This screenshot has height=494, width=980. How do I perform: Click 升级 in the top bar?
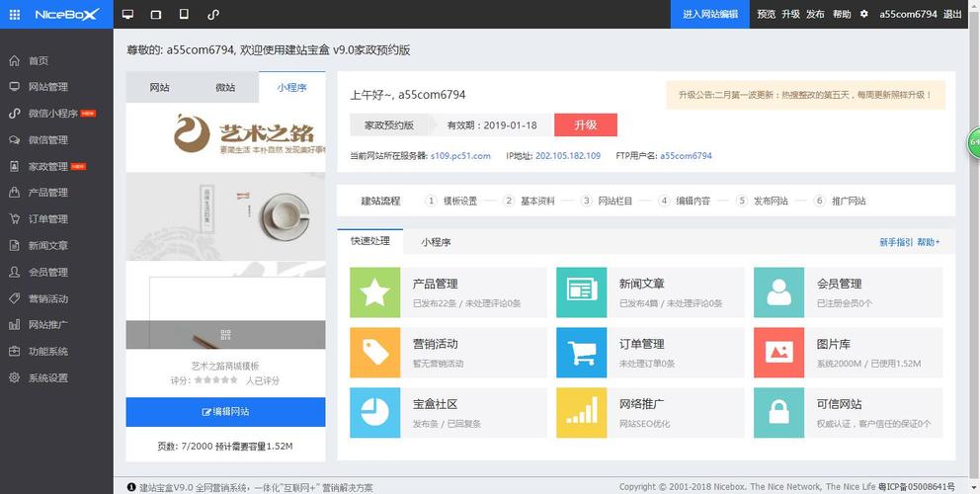pyautogui.click(x=790, y=15)
